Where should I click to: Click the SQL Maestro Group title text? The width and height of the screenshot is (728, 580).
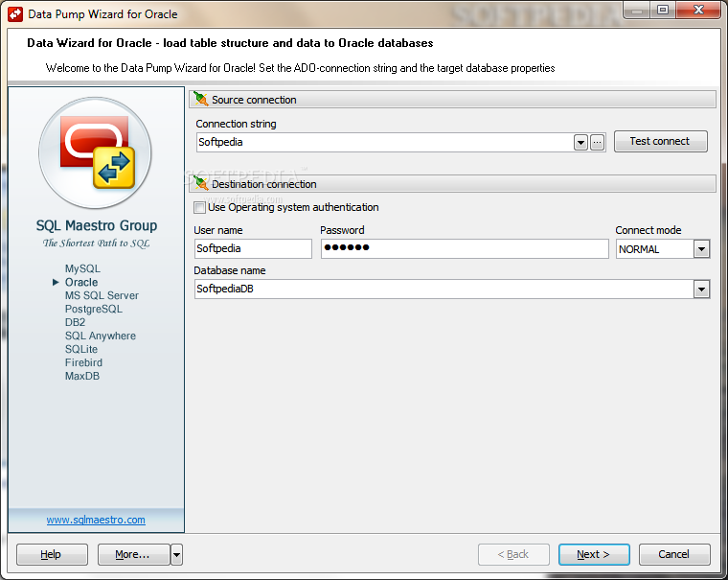click(x=97, y=226)
